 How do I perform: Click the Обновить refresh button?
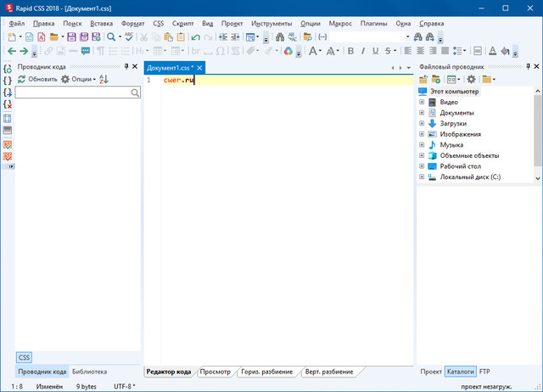pos(36,79)
